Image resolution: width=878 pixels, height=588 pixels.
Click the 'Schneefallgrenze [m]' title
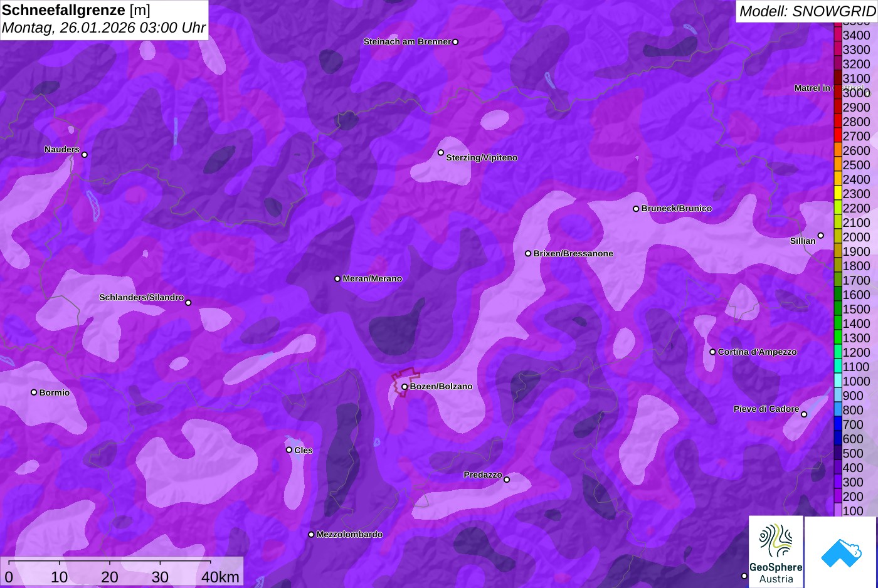click(77, 10)
